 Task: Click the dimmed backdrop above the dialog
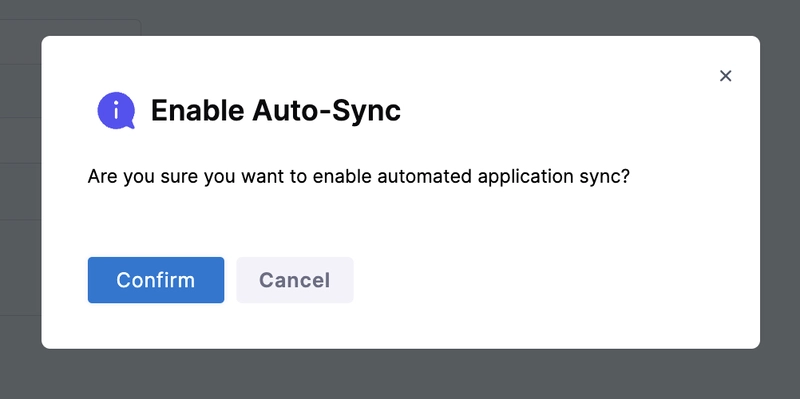click(400, 17)
